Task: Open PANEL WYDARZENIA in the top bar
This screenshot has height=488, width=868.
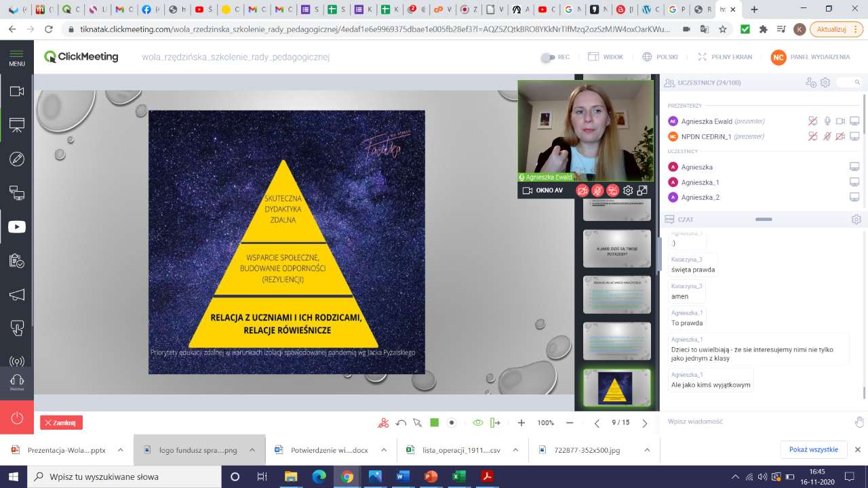Action: [x=810, y=58]
